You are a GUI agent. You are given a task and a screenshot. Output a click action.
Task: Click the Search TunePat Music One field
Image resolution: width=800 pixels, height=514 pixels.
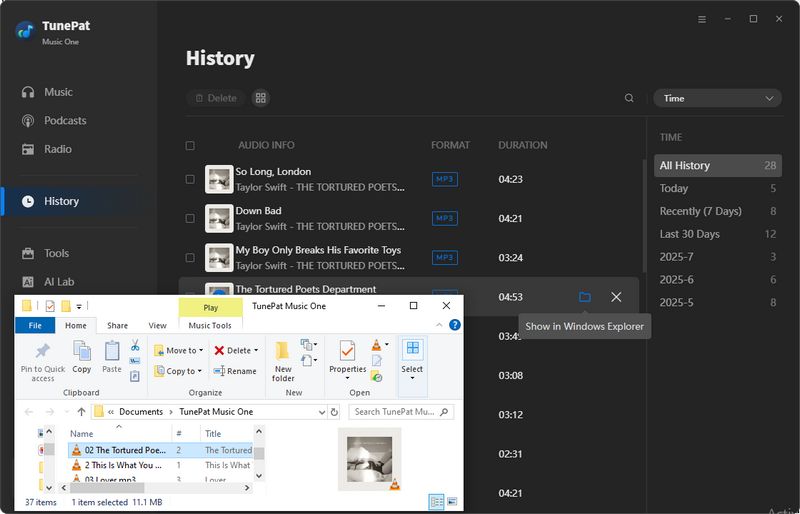[396, 411]
